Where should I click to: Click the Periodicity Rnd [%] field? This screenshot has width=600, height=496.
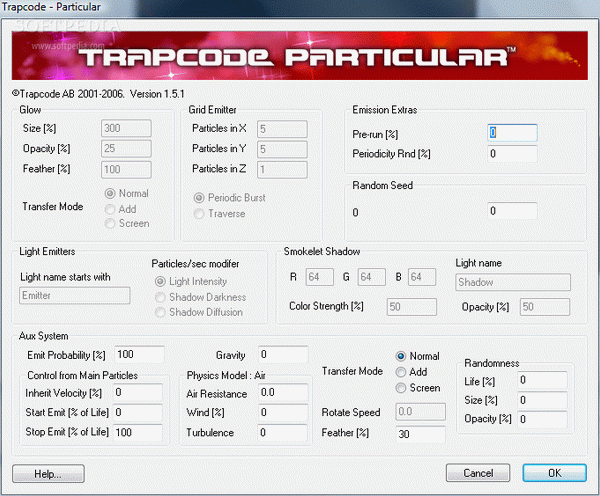click(512, 154)
